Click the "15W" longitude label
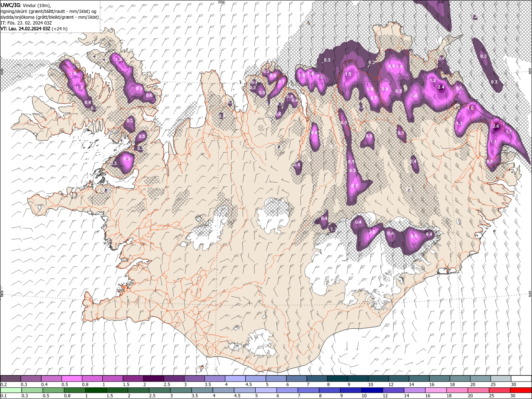This screenshot has height=399, width=532. click(441, 2)
